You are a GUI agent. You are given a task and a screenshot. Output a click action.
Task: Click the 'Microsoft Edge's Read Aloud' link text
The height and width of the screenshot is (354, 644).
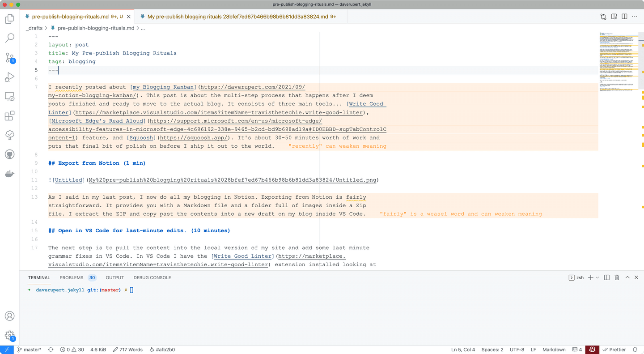coord(97,121)
